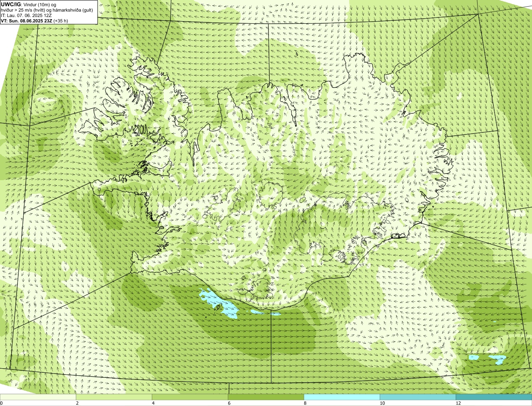Click the line mentioning "hámarkshviða (gult)"
This screenshot has width=532, height=406.
click(47, 10)
